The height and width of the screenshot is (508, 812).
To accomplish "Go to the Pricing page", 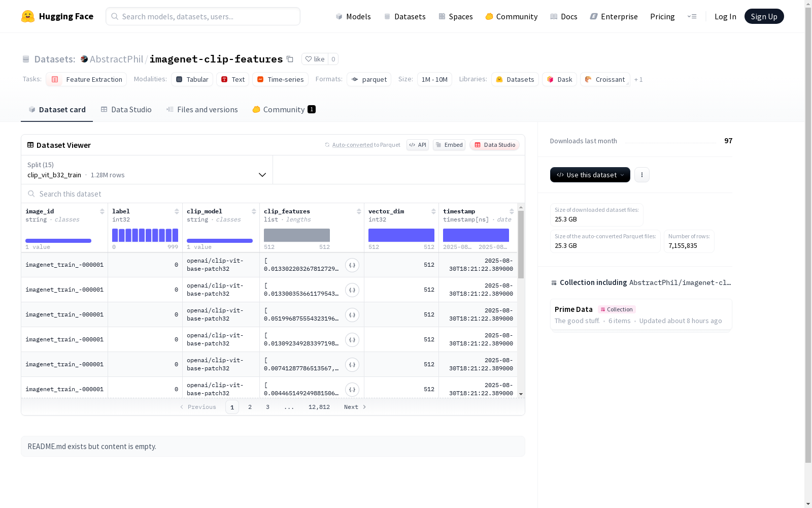I will [662, 16].
